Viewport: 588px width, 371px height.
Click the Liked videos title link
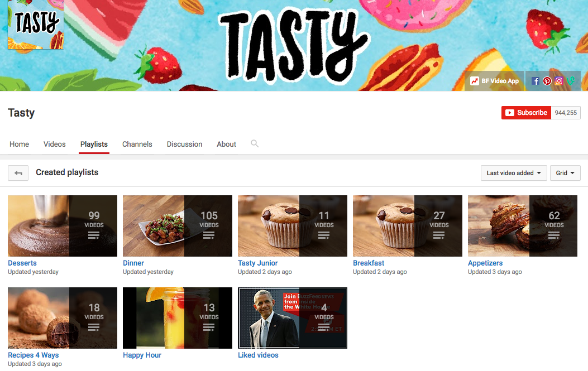[x=259, y=355]
